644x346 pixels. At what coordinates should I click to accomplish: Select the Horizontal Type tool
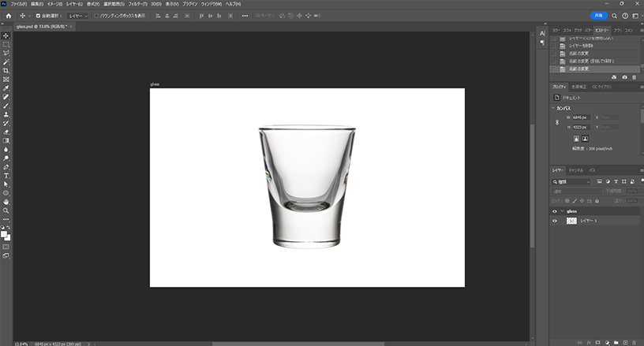pyautogui.click(x=6, y=175)
